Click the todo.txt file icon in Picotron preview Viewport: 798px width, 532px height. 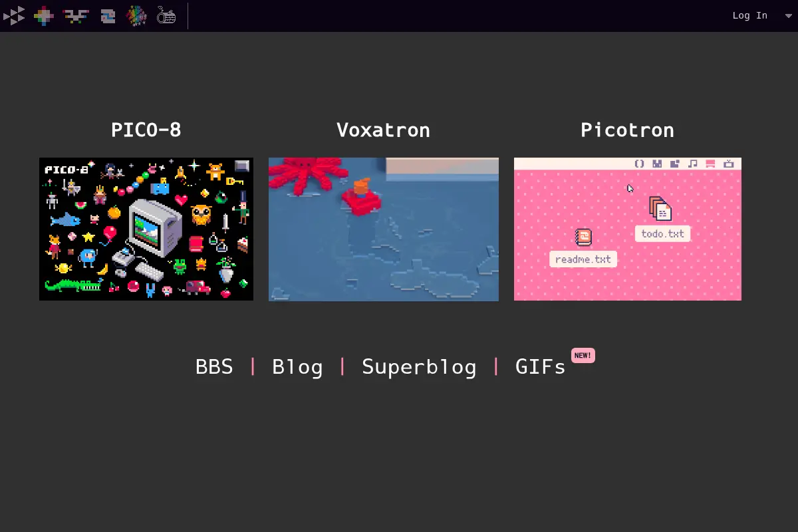660,208
